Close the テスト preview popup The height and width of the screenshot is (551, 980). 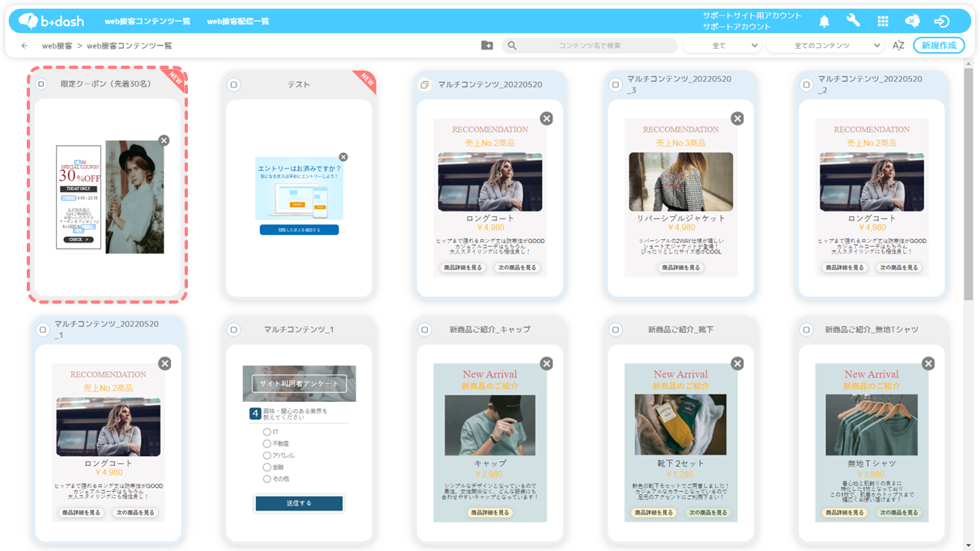point(343,157)
